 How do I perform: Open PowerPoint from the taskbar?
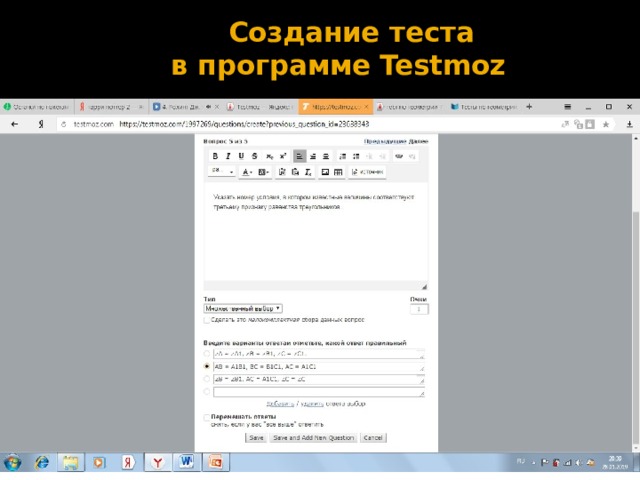216,462
